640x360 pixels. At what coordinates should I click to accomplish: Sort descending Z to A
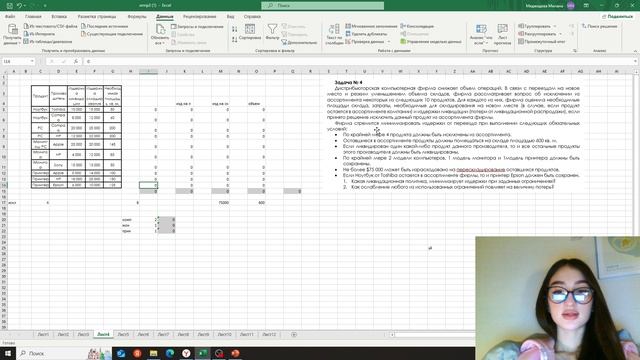[235, 39]
